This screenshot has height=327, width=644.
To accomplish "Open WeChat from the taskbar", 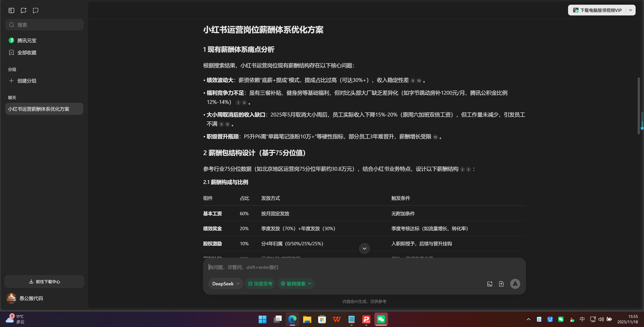I will click(381, 319).
